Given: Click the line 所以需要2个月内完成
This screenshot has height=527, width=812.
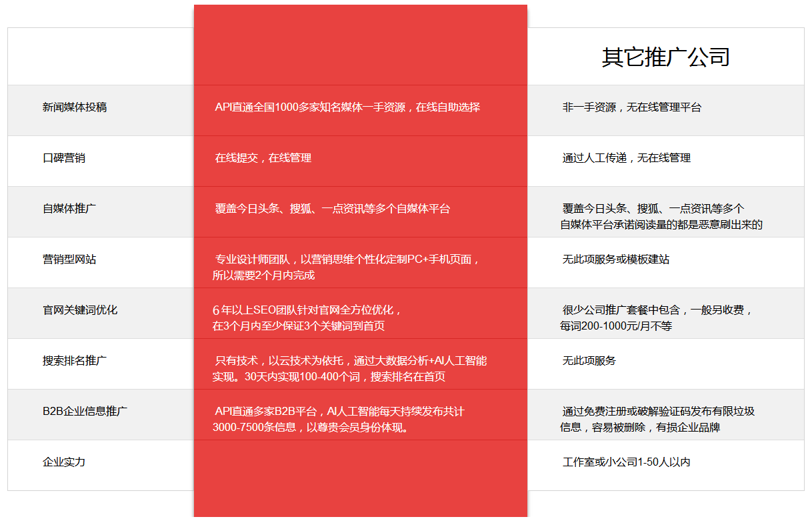Looking at the screenshot, I should (x=263, y=276).
